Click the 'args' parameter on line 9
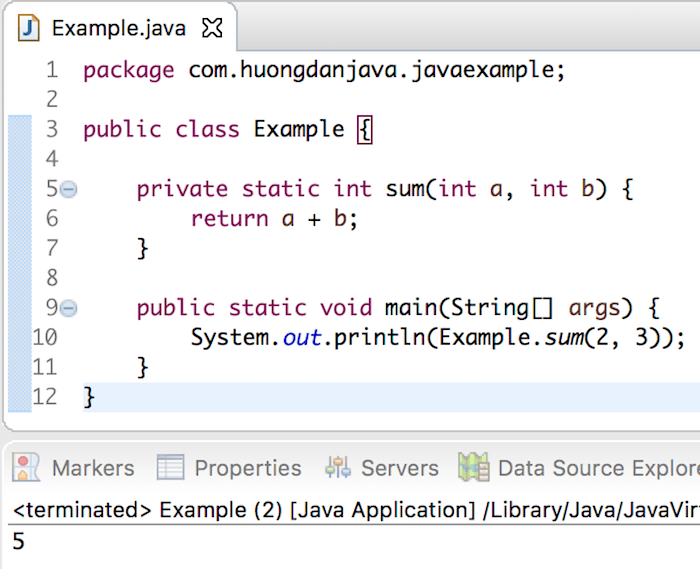This screenshot has width=700, height=569. pos(595,309)
